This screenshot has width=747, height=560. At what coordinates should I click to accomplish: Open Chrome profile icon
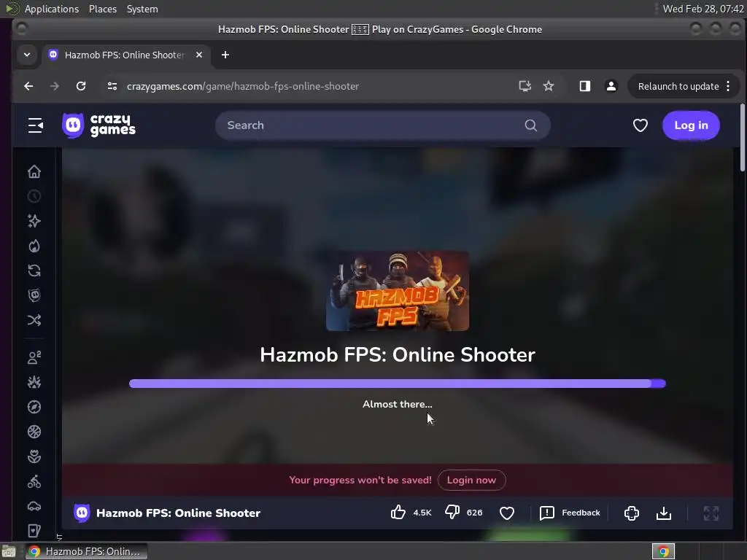tap(611, 86)
